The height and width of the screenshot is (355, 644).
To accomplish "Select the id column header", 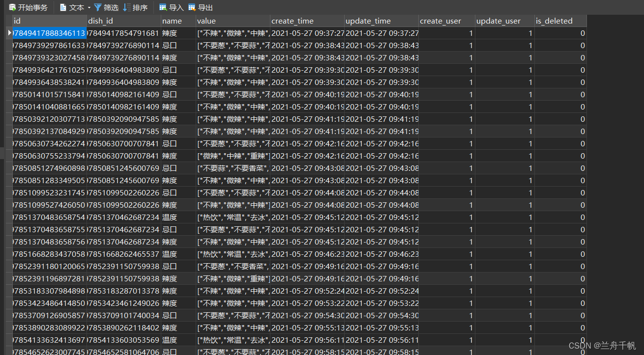I will coord(50,21).
